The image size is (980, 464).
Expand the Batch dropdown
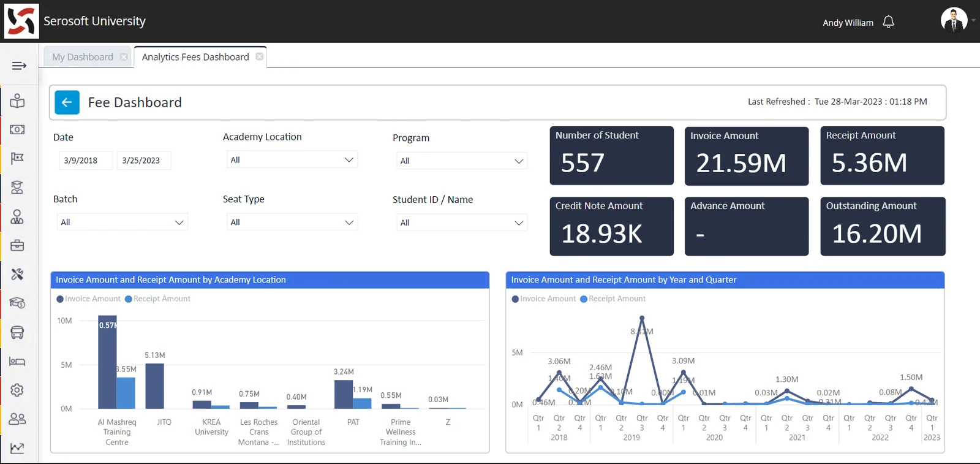click(122, 222)
